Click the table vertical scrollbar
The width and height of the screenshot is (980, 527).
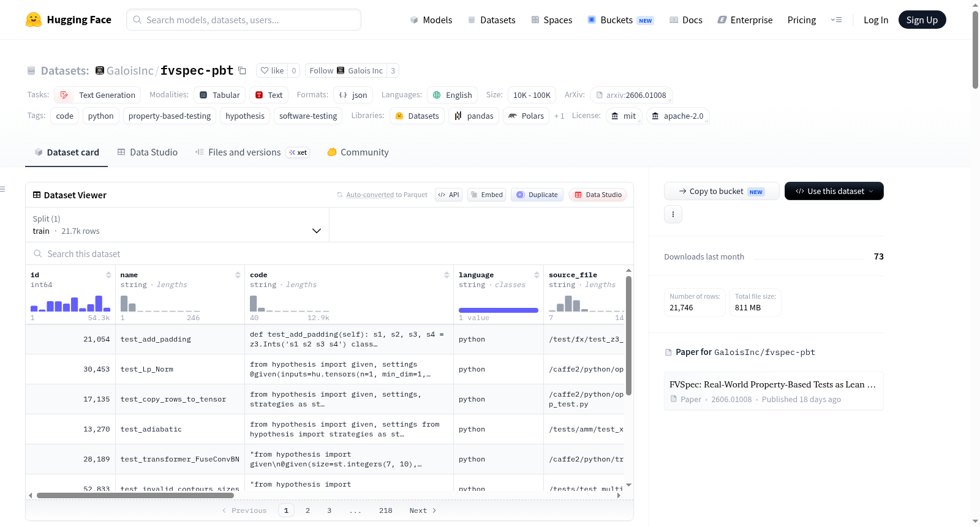[628, 335]
